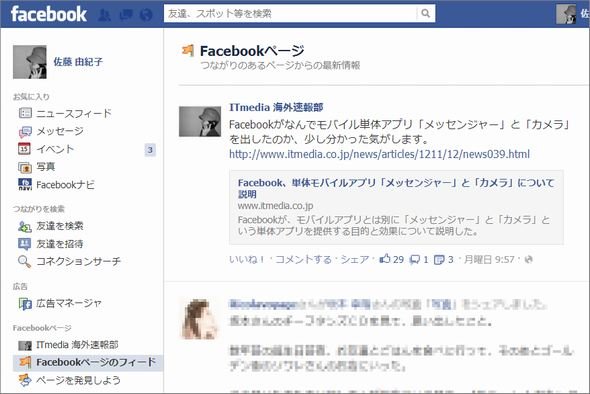
Task: Focus the 友達、スポット等を検索 search field
Action: pyautogui.click(x=290, y=14)
